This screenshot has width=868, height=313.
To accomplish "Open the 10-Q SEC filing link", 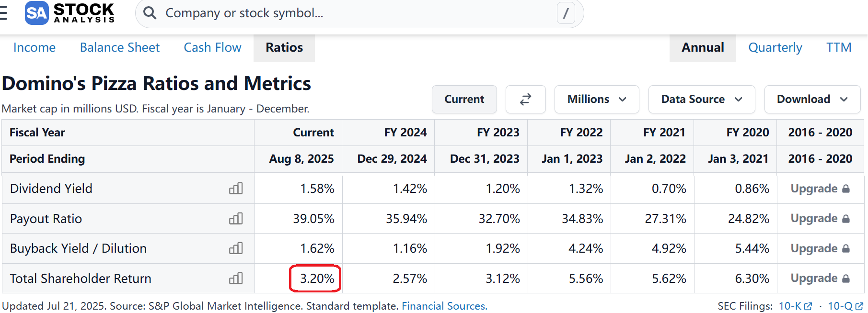I will 840,306.
